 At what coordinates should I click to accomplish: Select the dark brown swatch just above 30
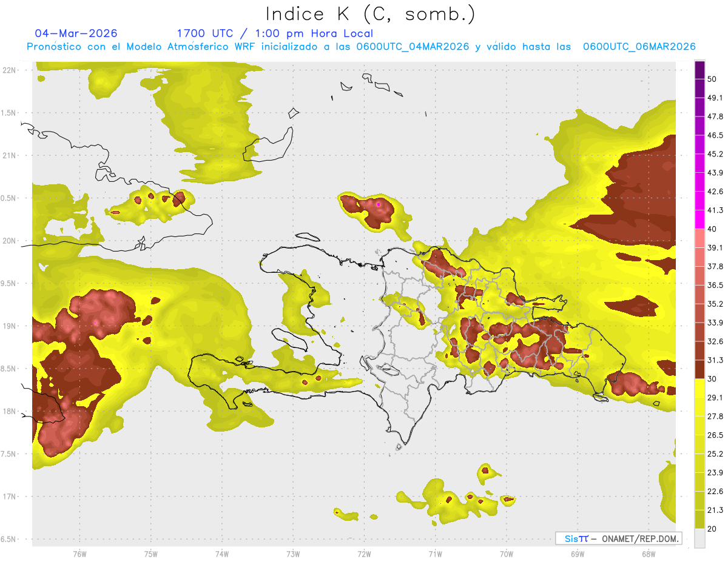(700, 369)
